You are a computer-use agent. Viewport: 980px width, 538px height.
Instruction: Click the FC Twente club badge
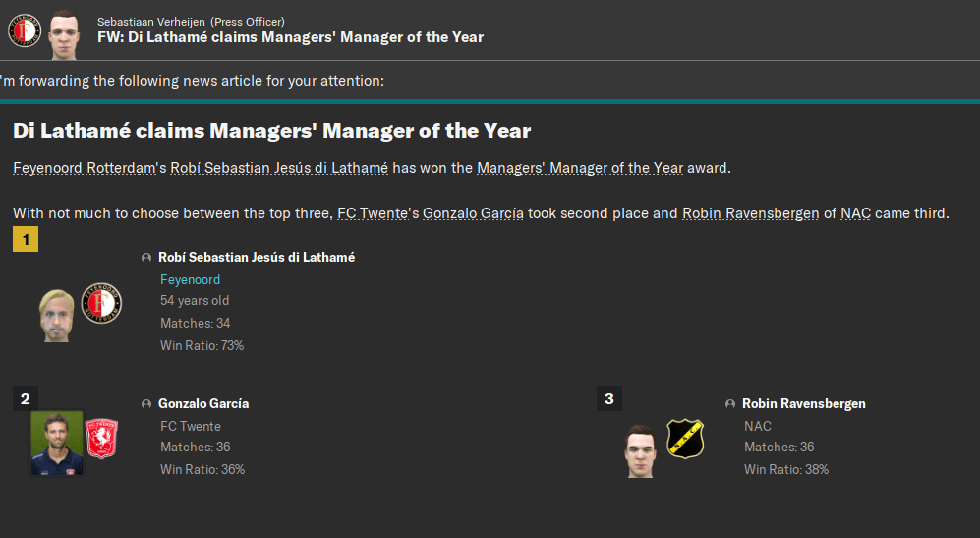[101, 439]
